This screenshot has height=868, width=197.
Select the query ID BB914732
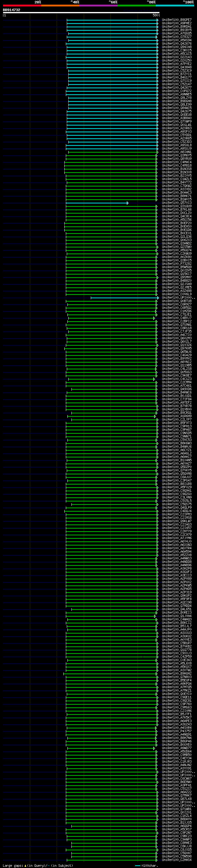11,10
